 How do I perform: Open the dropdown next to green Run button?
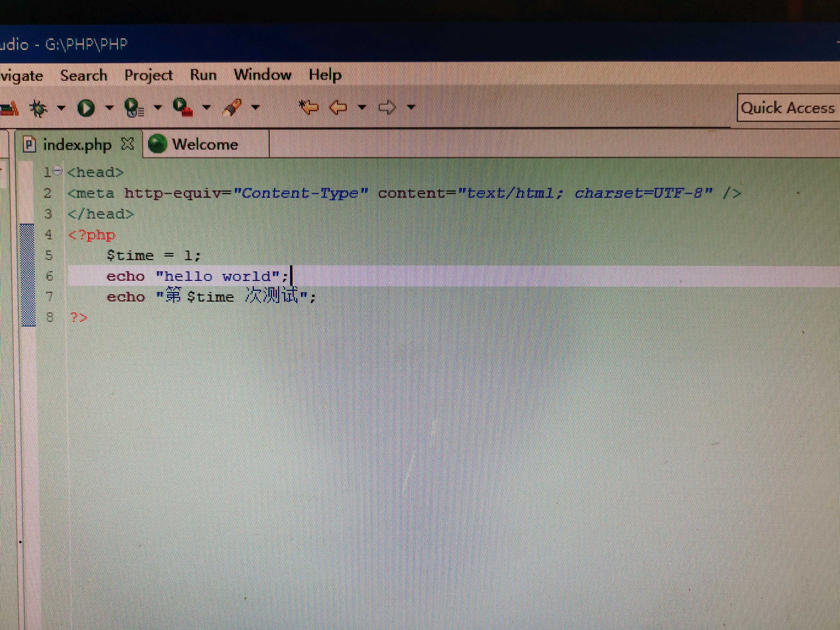[x=109, y=108]
